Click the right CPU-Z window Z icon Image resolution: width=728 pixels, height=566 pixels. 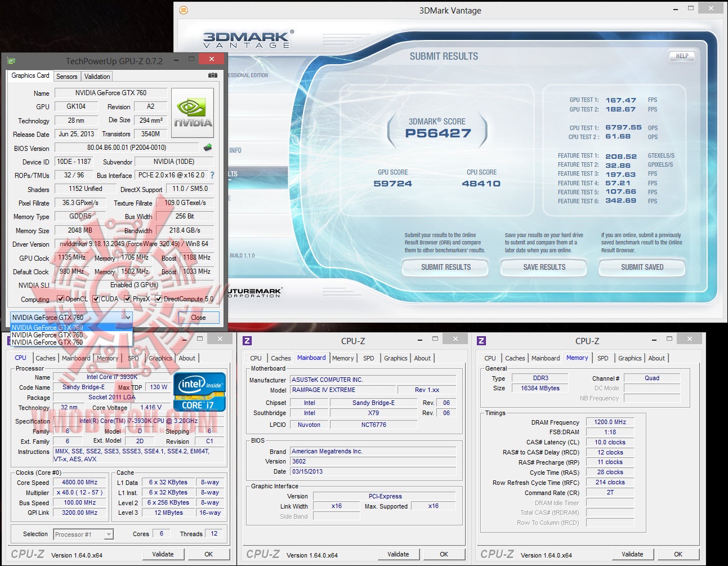481,341
